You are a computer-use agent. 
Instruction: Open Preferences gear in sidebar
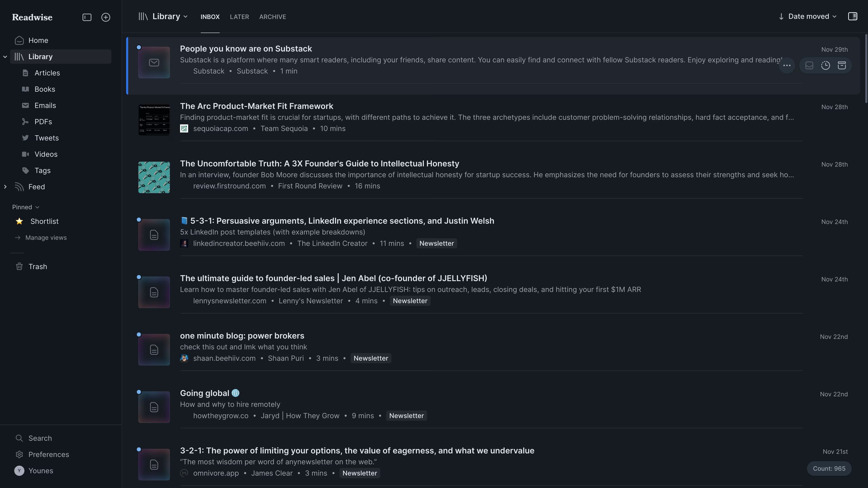48,454
